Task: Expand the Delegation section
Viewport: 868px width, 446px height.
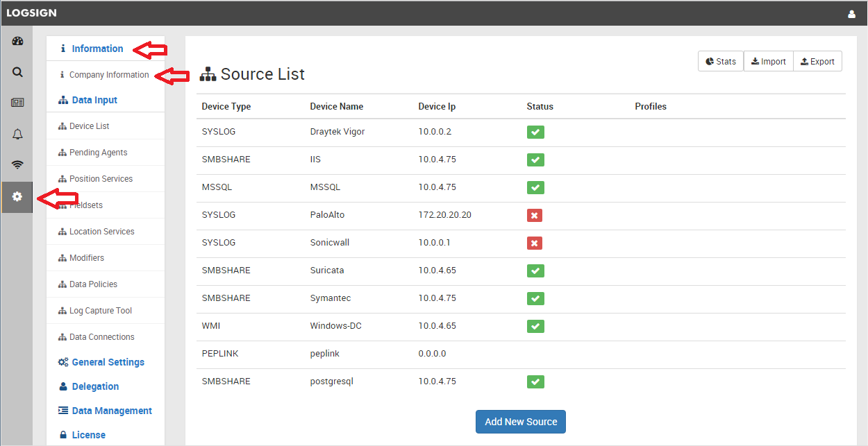Action: tap(89, 386)
